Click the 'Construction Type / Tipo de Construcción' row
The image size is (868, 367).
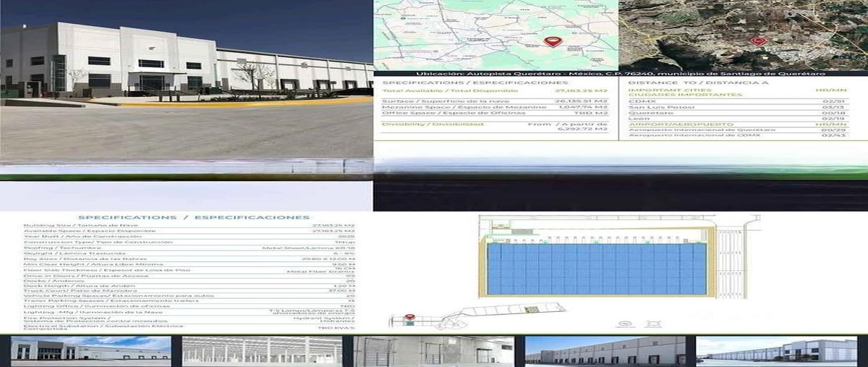click(190, 242)
